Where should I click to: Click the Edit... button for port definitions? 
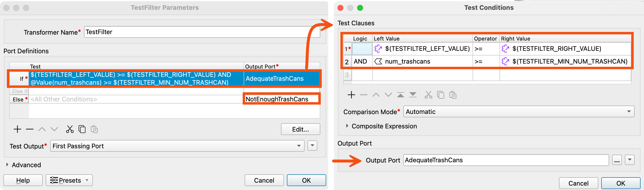coord(300,129)
